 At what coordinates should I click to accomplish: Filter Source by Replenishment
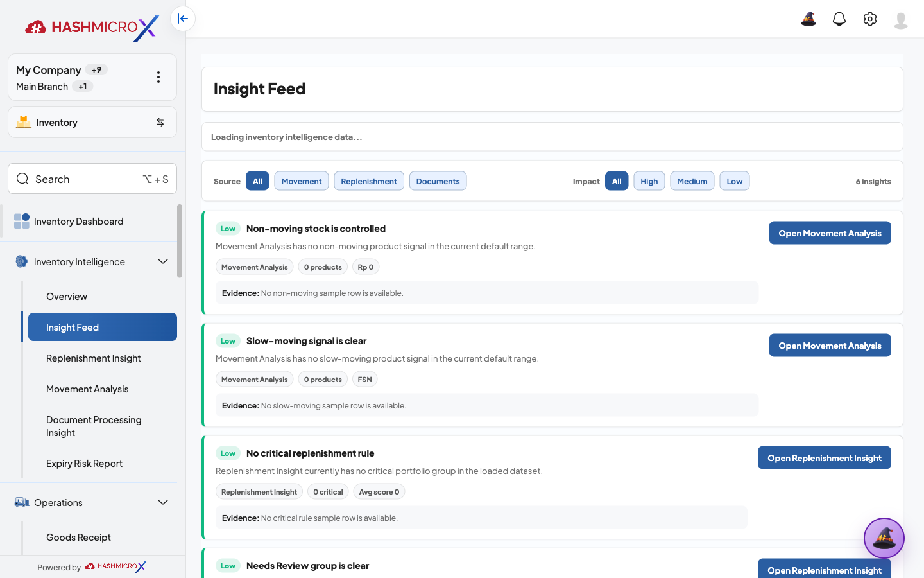click(369, 181)
